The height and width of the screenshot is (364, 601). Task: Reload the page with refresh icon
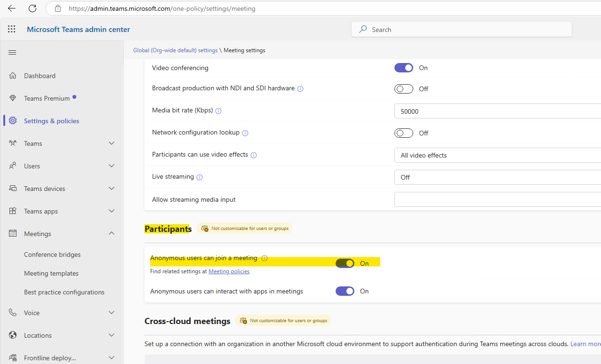pyautogui.click(x=32, y=8)
